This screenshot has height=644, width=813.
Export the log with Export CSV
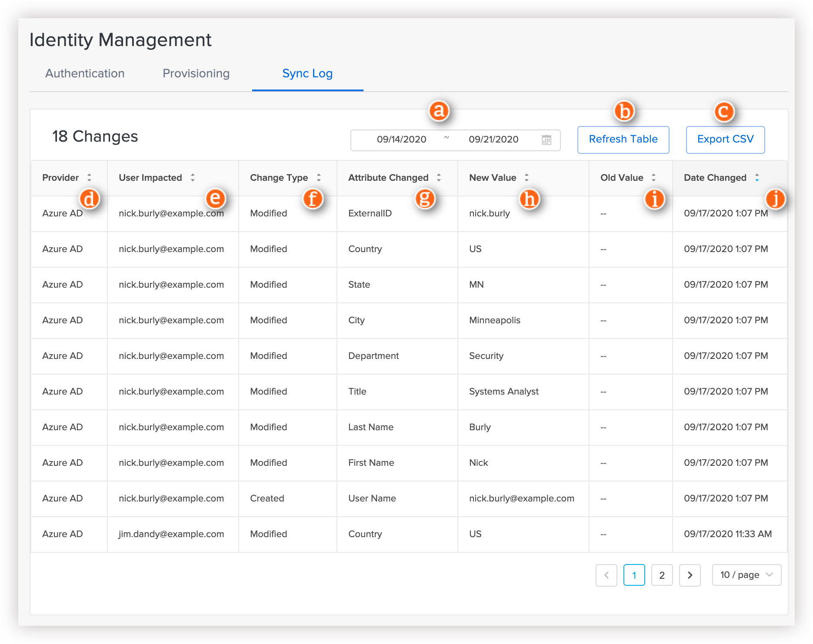(725, 139)
